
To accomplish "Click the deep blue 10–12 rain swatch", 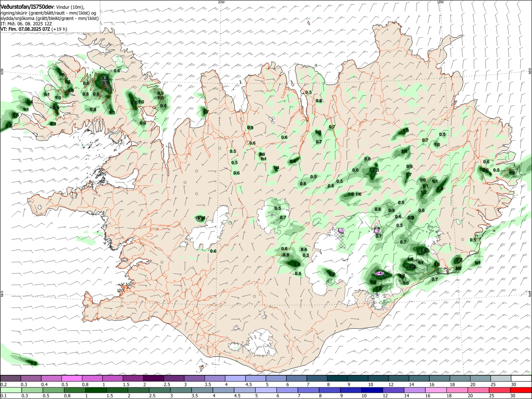I will [372, 390].
